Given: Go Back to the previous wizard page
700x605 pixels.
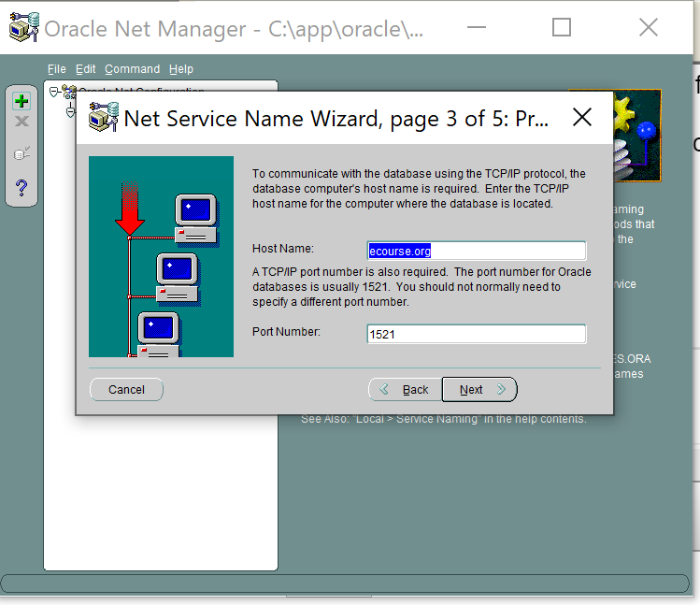Looking at the screenshot, I should [x=405, y=390].
